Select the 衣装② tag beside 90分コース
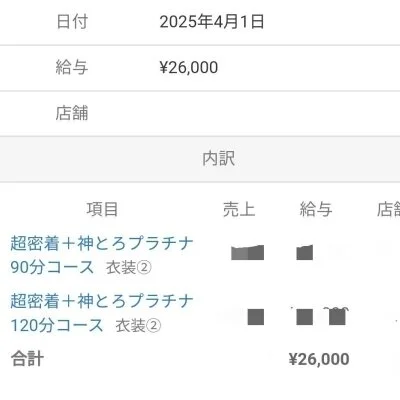 tap(129, 268)
